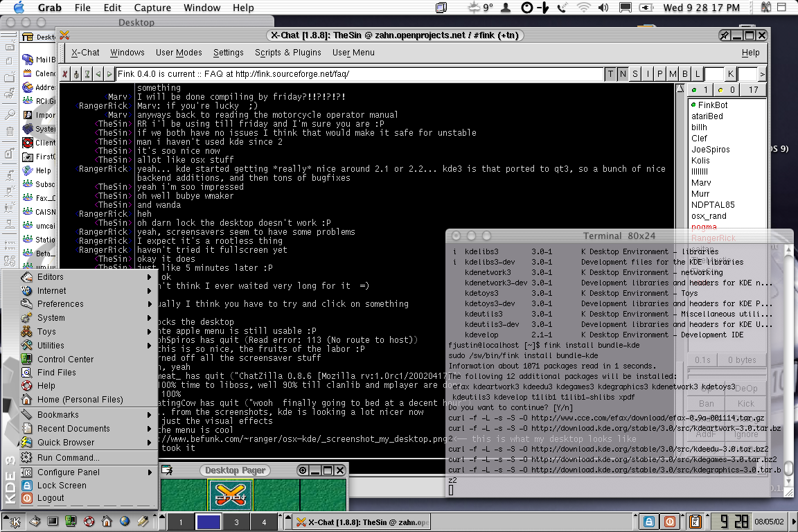Viewport: 798px width, 532px height.
Task: Click the phone modem icon in the menu bar
Action: click(562, 8)
